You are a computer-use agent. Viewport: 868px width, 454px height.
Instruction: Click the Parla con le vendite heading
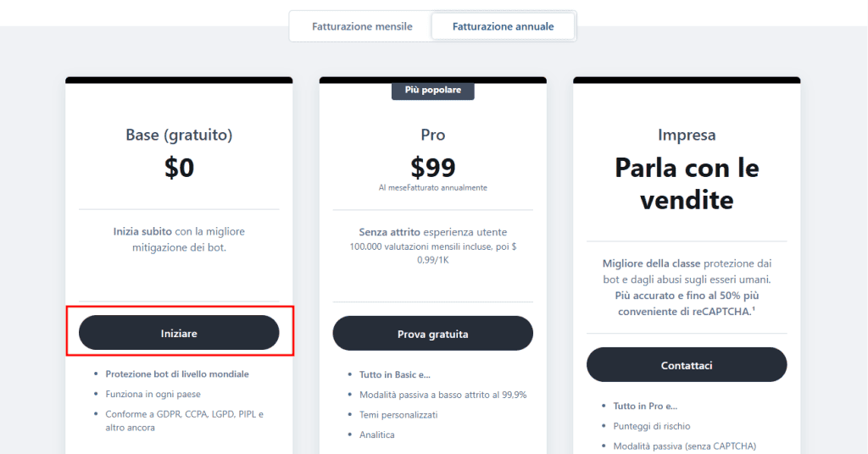(687, 184)
